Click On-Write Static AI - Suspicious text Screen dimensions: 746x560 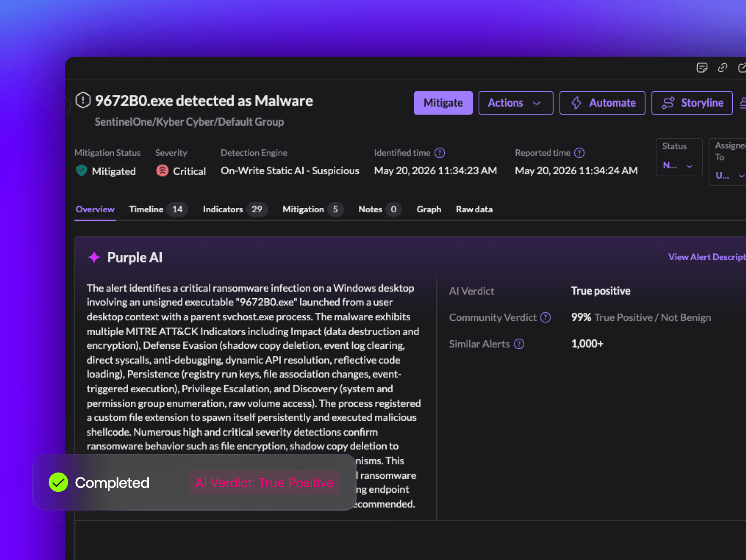[290, 171]
